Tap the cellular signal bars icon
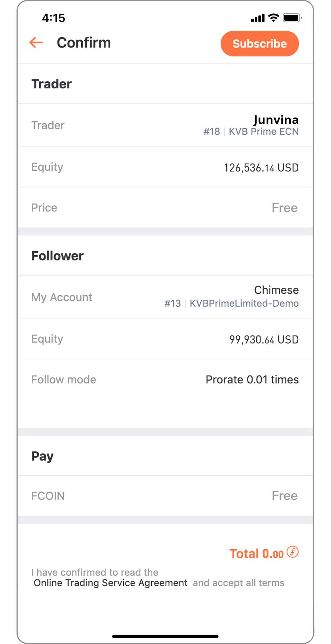This screenshot has height=644, width=331. click(x=258, y=18)
